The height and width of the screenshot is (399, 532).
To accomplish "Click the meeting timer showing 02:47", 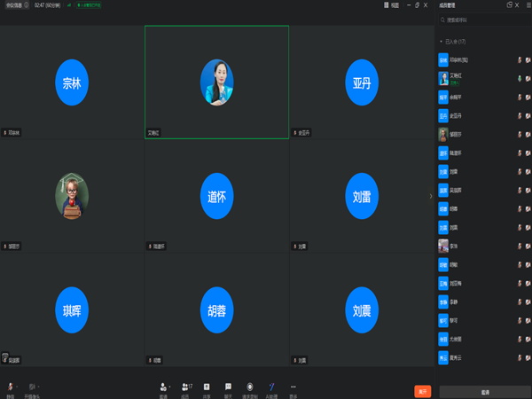I will point(47,5).
